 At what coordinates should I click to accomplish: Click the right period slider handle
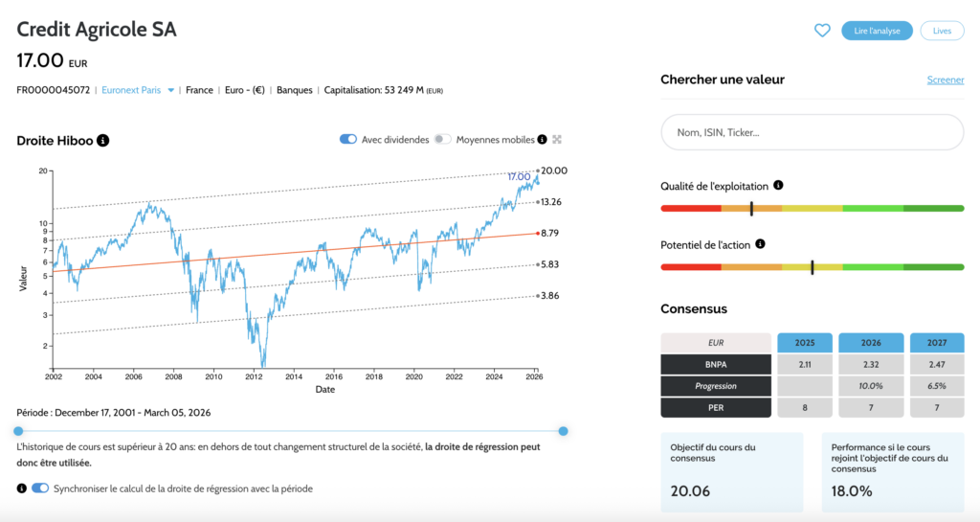click(563, 431)
